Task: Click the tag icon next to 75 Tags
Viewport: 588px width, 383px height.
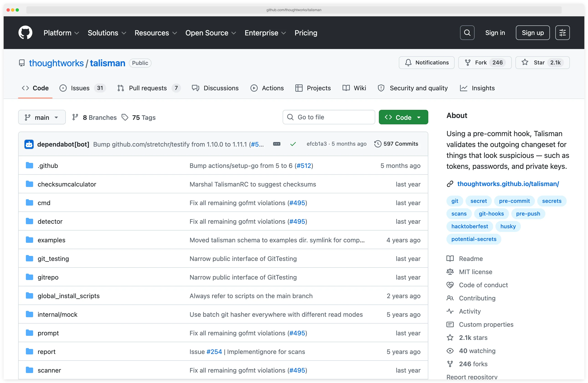Action: (x=125, y=117)
